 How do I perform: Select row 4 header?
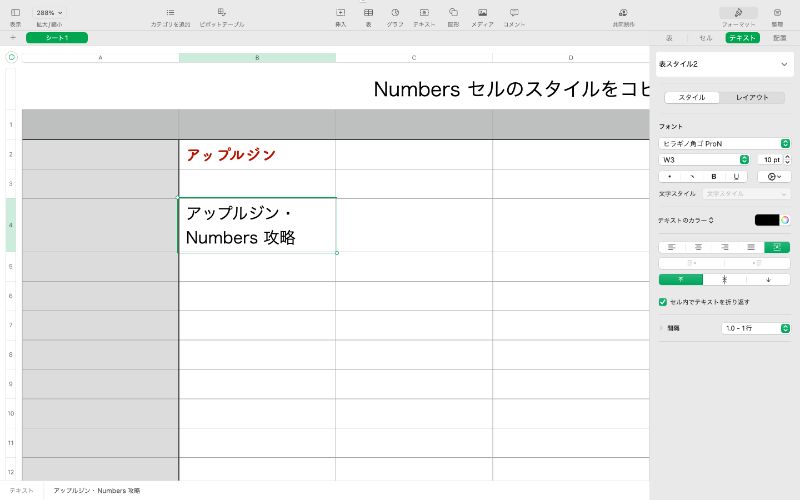pyautogui.click(x=11, y=225)
